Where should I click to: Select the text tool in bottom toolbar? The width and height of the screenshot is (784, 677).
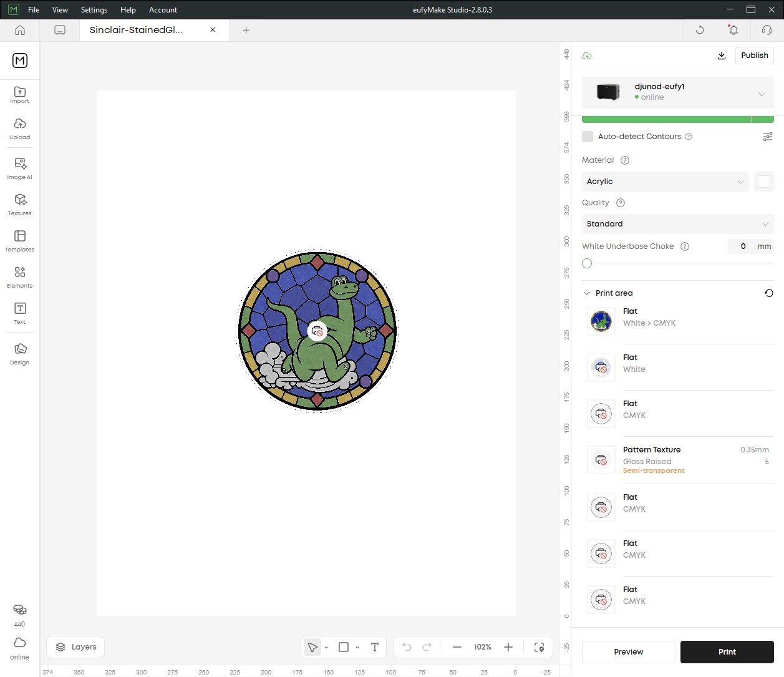tap(375, 647)
